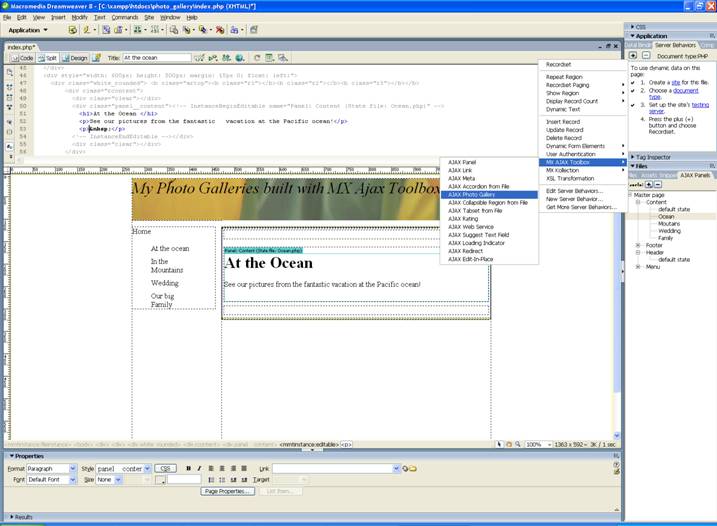Select the Wedding item in AJAX Panels tree
The height and width of the screenshot is (526, 717).
click(669, 231)
